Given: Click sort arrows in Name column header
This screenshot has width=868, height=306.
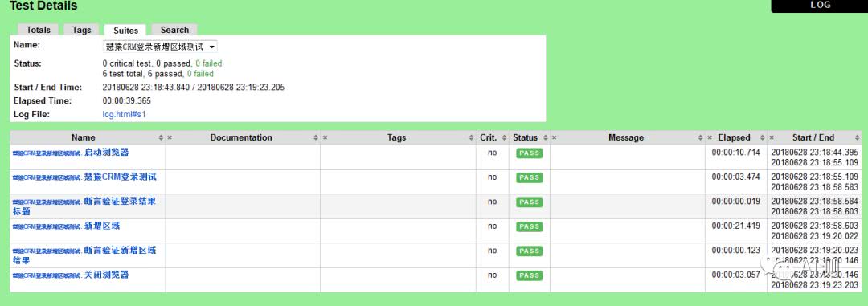Looking at the screenshot, I should click(x=161, y=138).
